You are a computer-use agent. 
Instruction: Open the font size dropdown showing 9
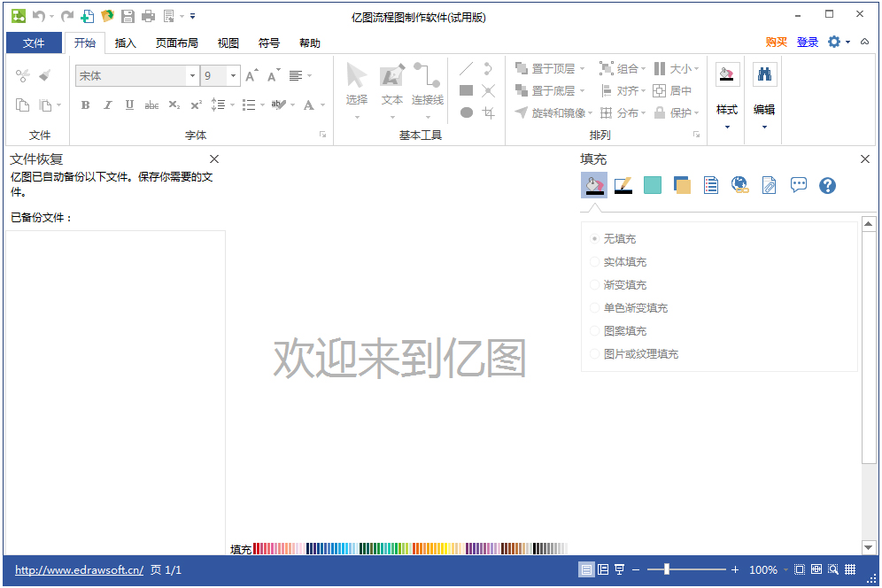(x=233, y=75)
